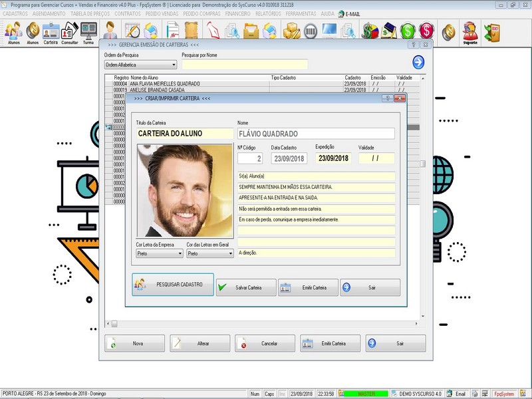This screenshot has height=399, width=532.
Task: Click the Pesquisar por Nome field
Action: tap(244, 65)
